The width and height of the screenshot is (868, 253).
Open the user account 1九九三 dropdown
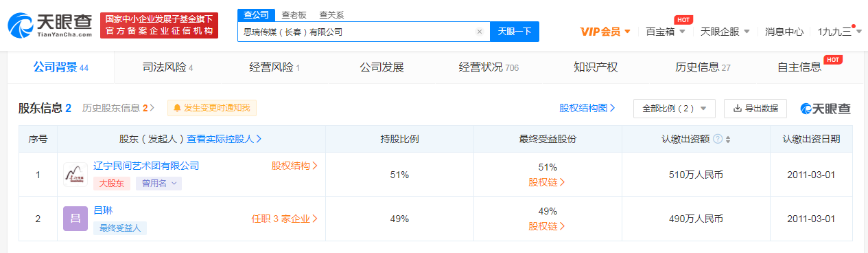click(x=840, y=32)
